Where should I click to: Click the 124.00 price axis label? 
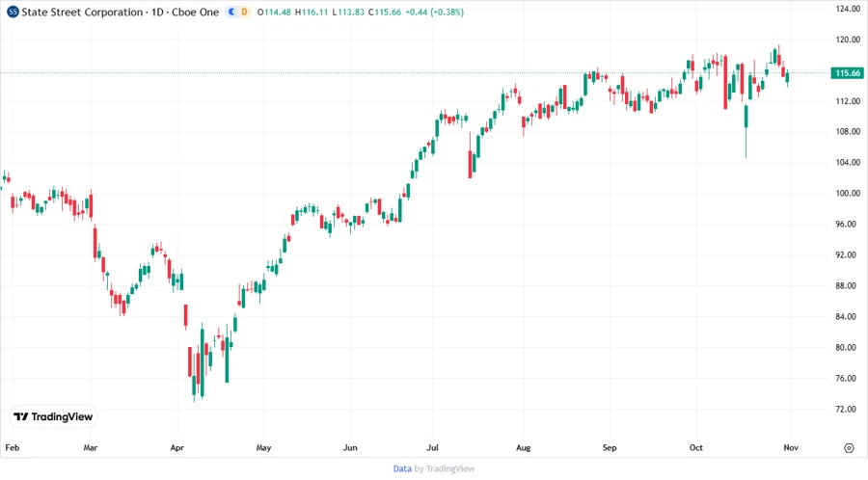[848, 9]
